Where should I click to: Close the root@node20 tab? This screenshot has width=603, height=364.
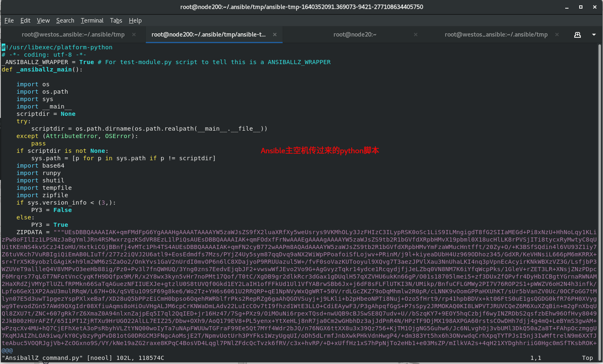[x=416, y=35]
